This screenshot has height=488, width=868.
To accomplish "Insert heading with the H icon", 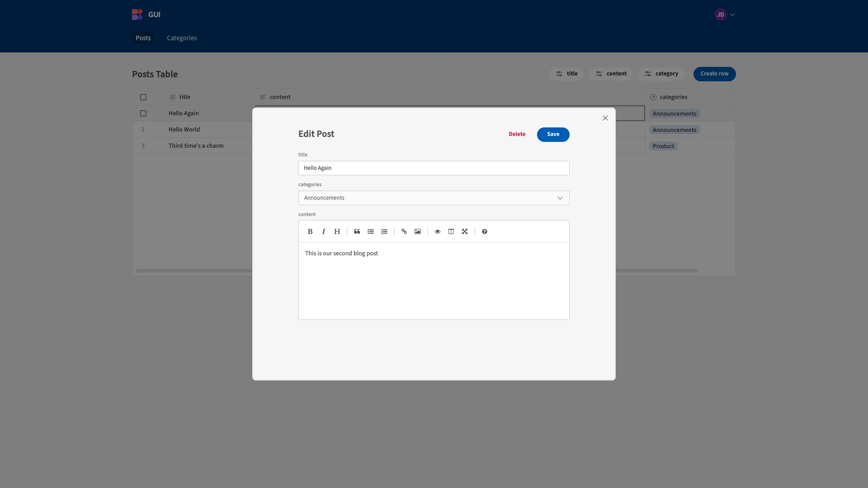I will point(337,231).
